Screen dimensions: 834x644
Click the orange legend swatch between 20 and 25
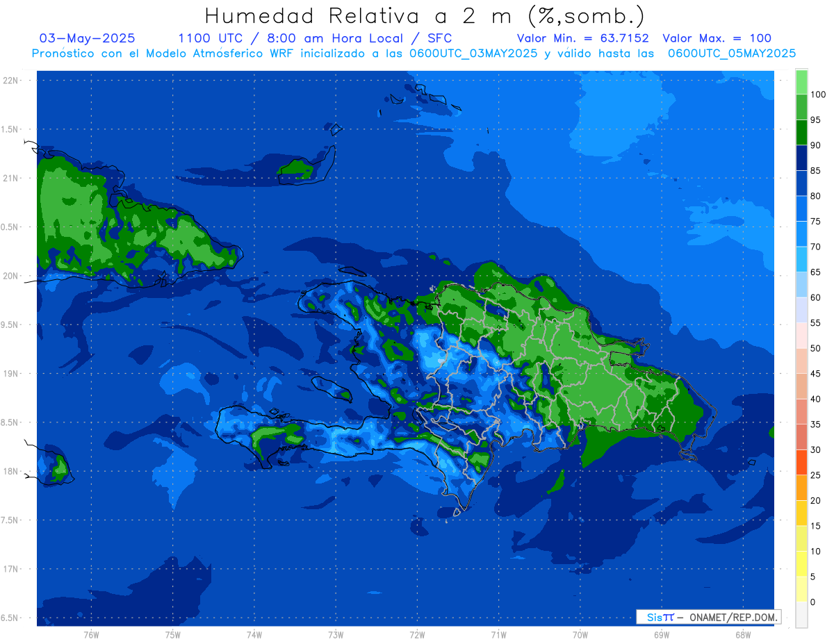coord(801,488)
